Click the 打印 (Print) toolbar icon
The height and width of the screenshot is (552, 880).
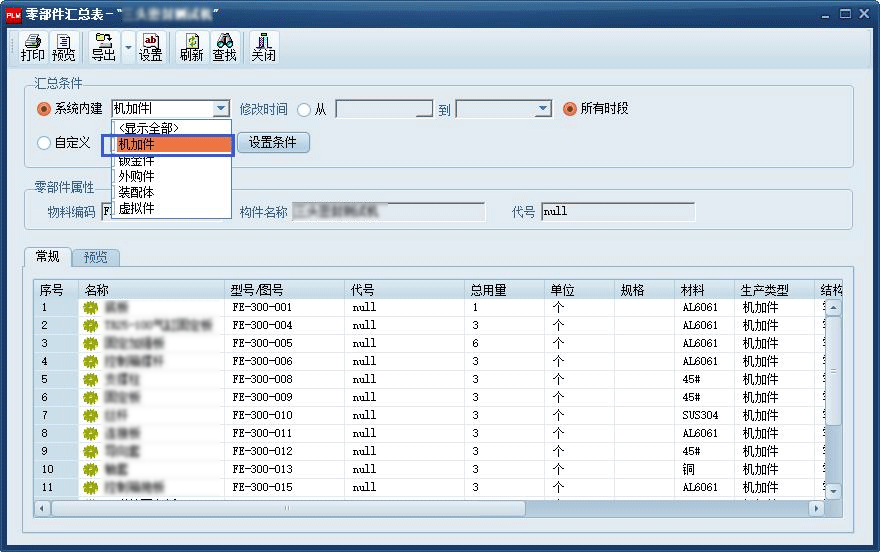tap(32, 47)
